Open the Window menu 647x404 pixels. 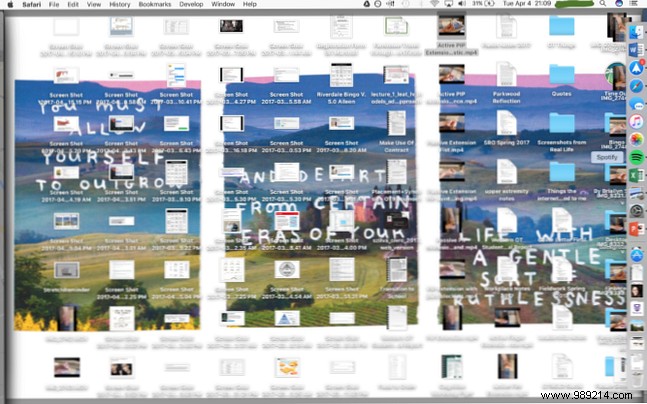[223, 4]
